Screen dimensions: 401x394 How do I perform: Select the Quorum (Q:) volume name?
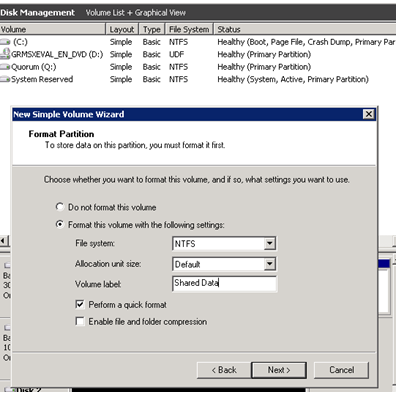click(34, 67)
